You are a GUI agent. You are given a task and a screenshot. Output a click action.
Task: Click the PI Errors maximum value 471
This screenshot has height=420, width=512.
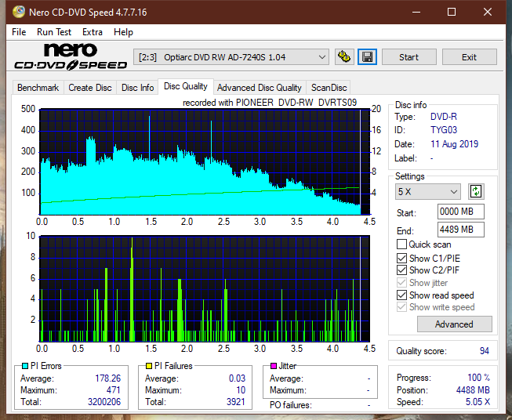click(113, 390)
